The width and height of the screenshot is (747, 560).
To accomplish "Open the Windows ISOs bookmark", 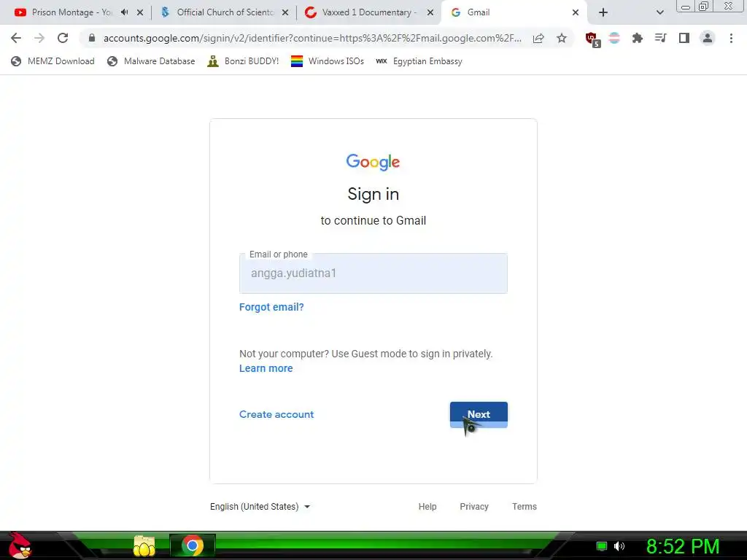I will [x=328, y=61].
